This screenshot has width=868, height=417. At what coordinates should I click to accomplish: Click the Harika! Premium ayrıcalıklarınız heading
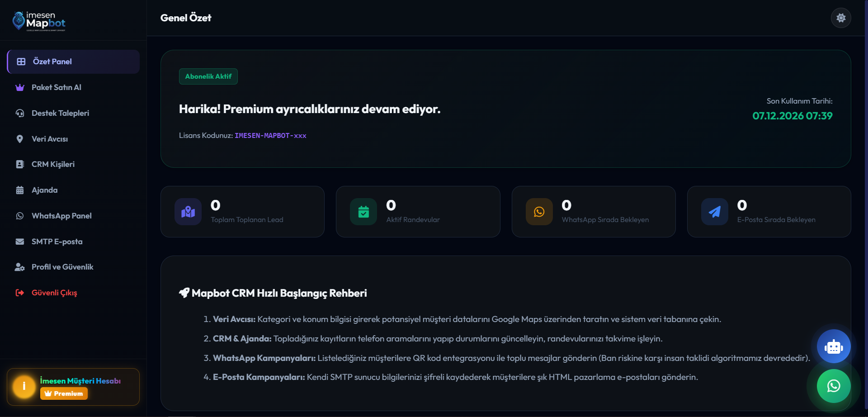(x=310, y=109)
